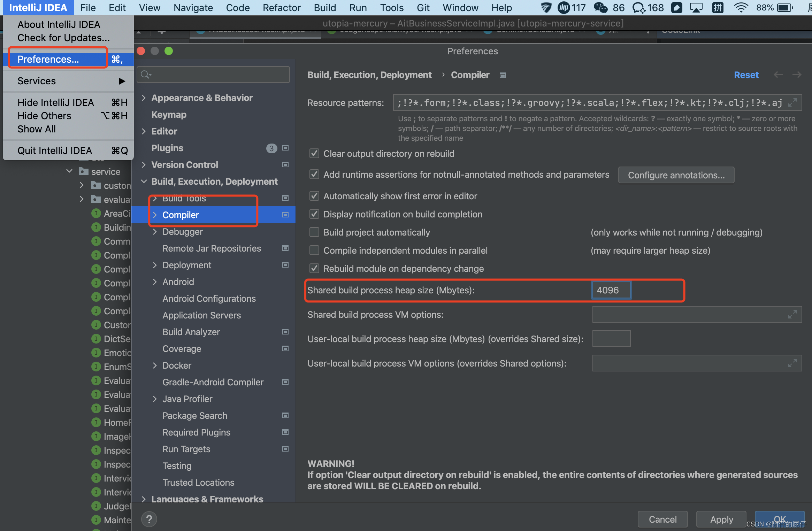This screenshot has width=812, height=531.
Task: Click the Configure annotations button
Action: [x=676, y=175]
